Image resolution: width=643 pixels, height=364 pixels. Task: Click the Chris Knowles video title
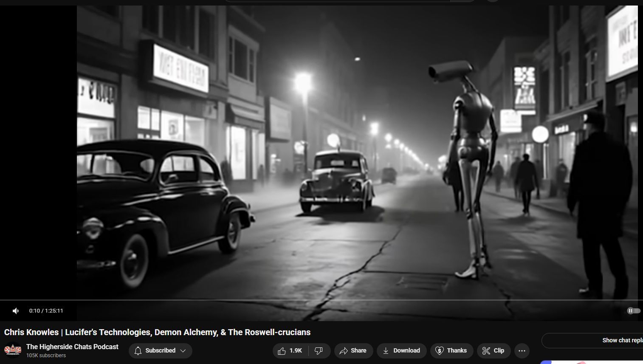157,332
